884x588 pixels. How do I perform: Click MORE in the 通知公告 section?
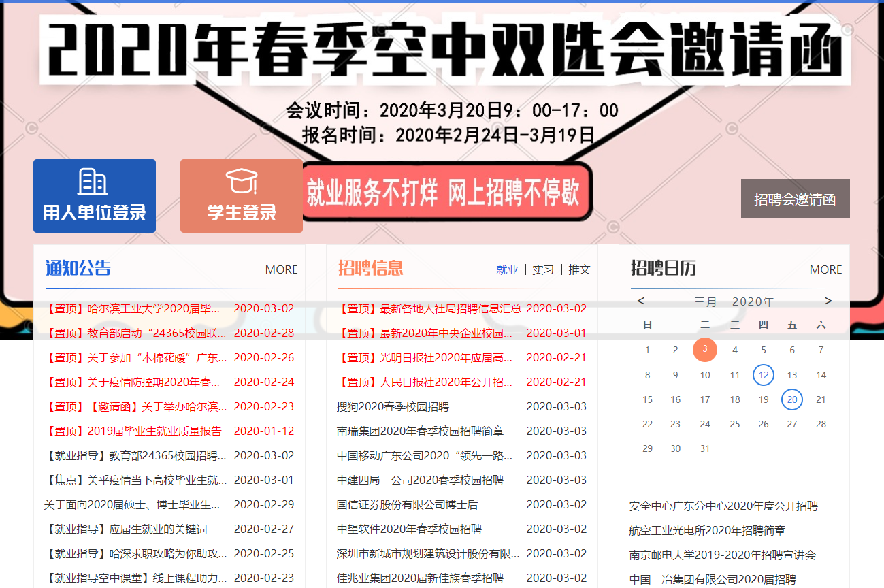click(x=282, y=269)
